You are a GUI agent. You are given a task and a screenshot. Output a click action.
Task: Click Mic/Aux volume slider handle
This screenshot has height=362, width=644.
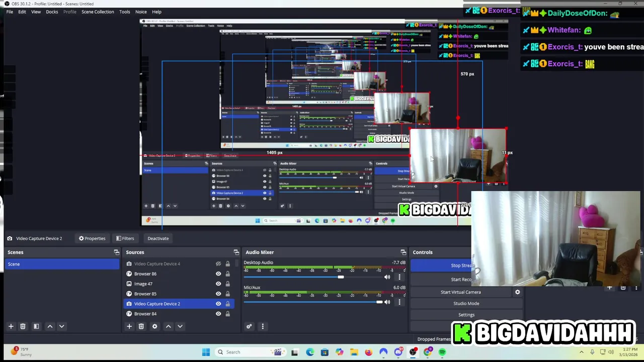pyautogui.click(x=379, y=302)
